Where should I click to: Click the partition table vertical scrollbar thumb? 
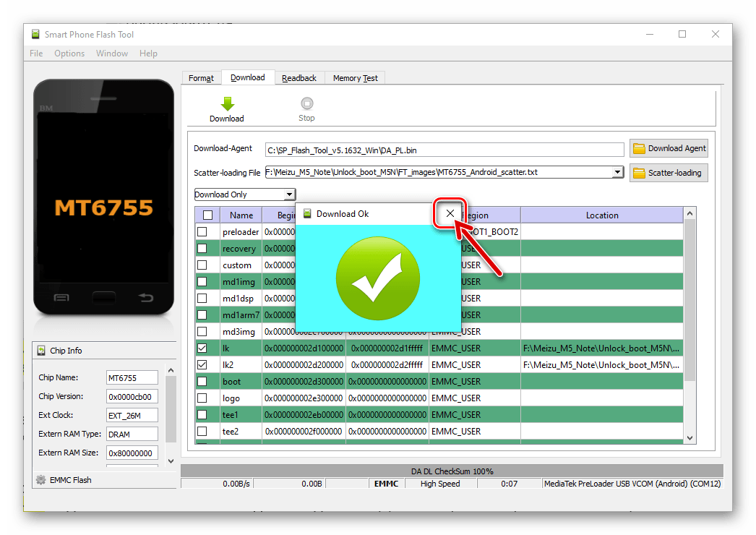point(690,300)
